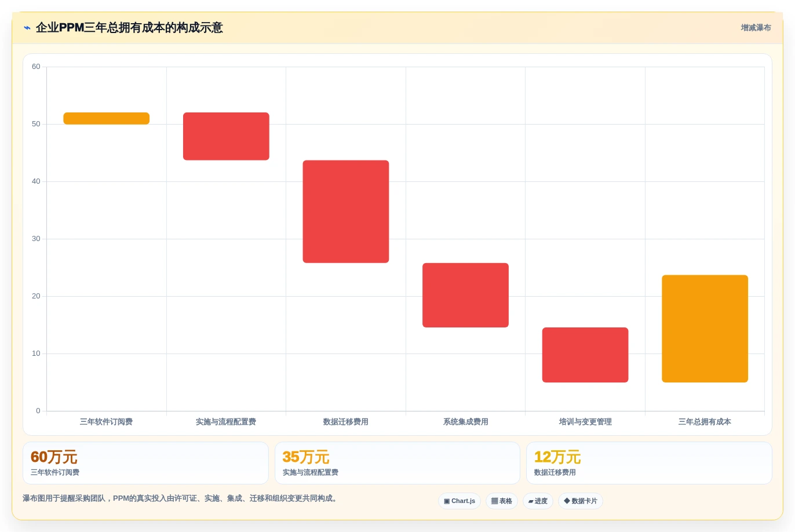Image resolution: width=795 pixels, height=532 pixels.
Task: Click the y-axis value 50
Action: coord(36,124)
